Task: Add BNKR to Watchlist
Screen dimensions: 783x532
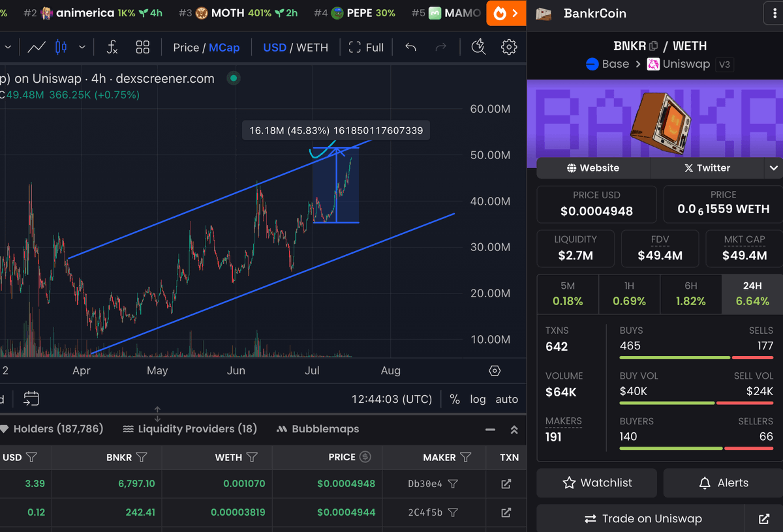Action: tap(596, 483)
